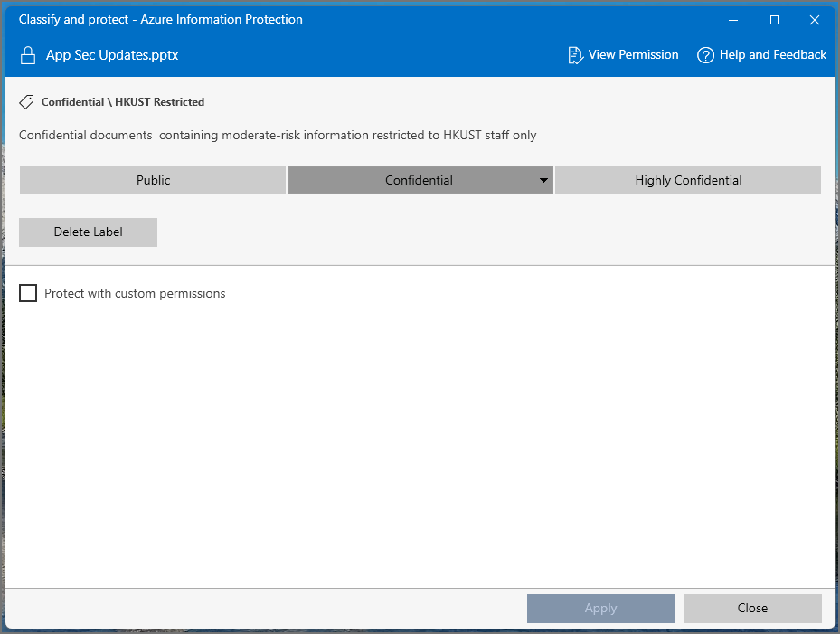Close window with title bar X
The height and width of the screenshot is (634, 840).
coord(815,21)
